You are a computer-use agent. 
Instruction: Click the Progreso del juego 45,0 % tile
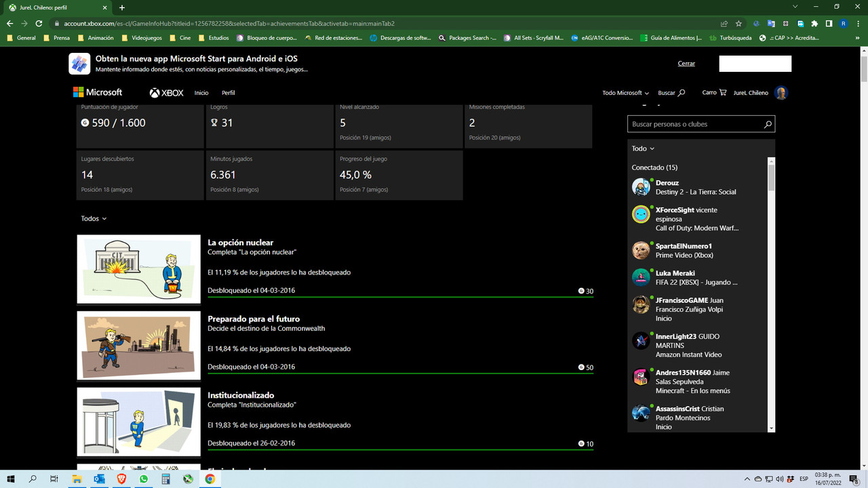click(x=399, y=175)
